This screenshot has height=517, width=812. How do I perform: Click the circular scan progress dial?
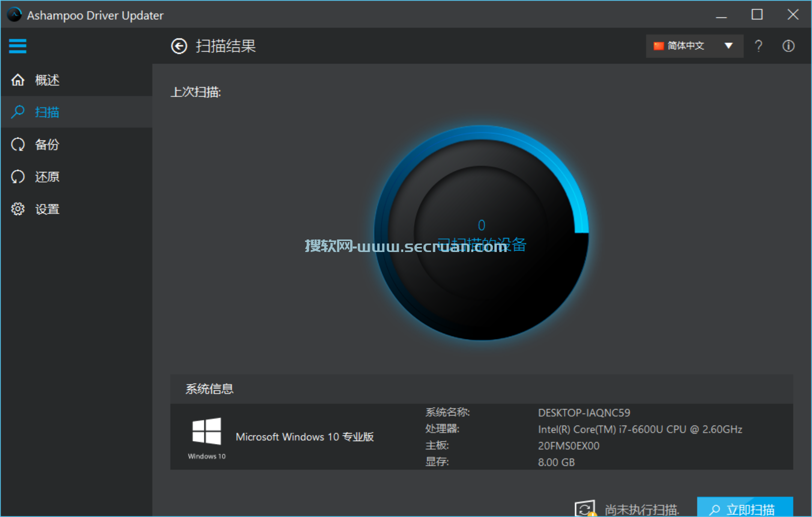pos(481,233)
